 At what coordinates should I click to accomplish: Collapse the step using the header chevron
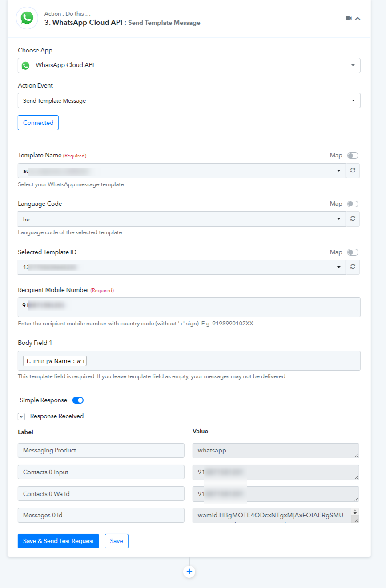[x=358, y=18]
